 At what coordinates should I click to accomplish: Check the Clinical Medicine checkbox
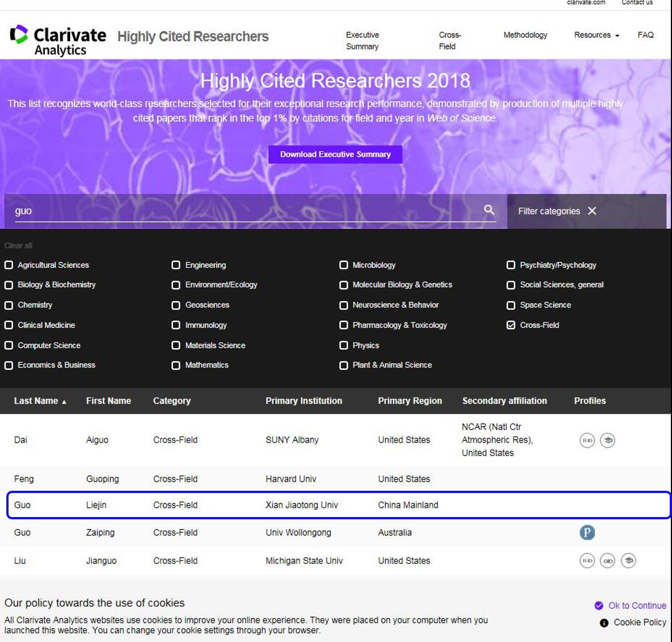click(x=9, y=325)
